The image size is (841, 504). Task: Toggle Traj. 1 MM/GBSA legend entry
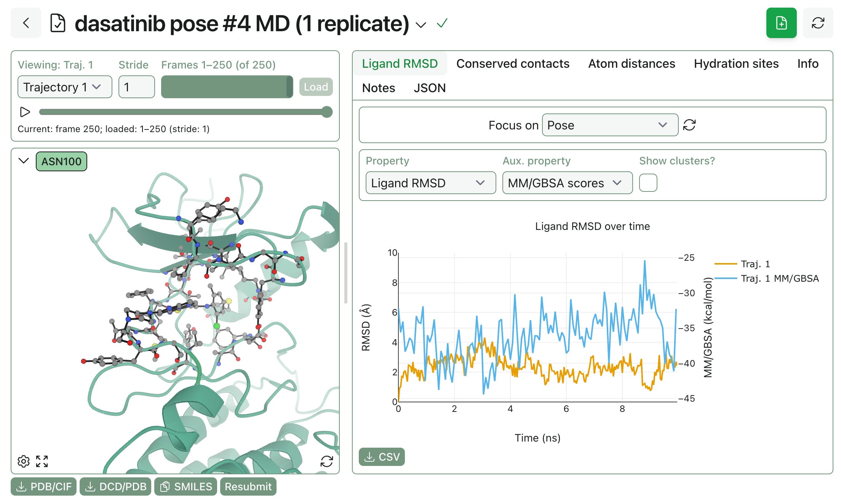767,278
